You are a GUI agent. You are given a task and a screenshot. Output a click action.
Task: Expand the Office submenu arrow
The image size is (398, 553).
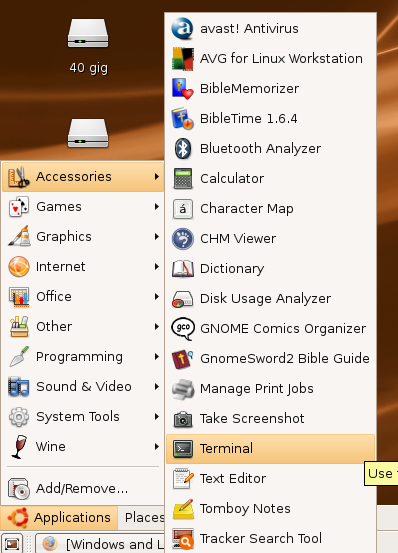157,296
